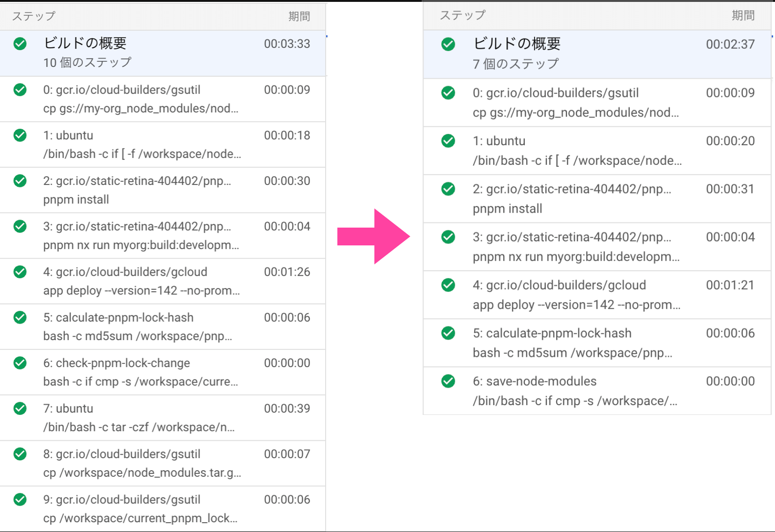Click ステップ column header in 7-step list
This screenshot has height=532, width=775.
click(462, 15)
